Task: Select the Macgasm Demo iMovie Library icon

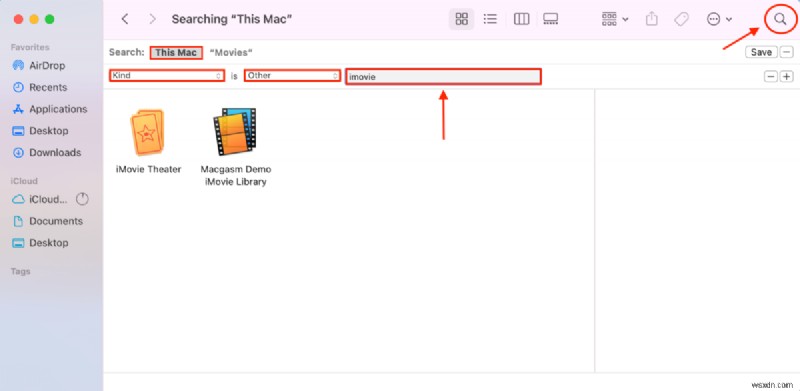Action: [x=235, y=132]
